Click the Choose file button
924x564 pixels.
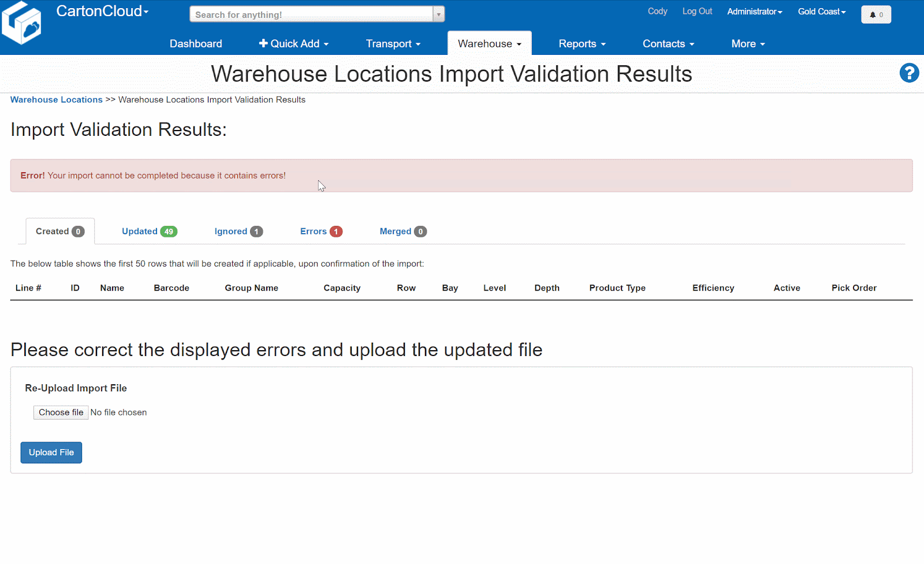(61, 413)
